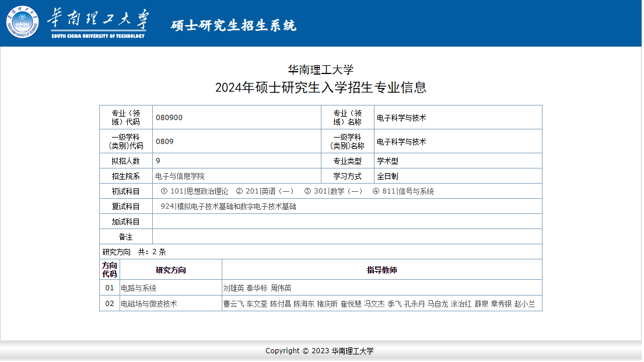This screenshot has height=362, width=644.
Task: Click the 电磁场与微波技术 research direction
Action: (149, 304)
